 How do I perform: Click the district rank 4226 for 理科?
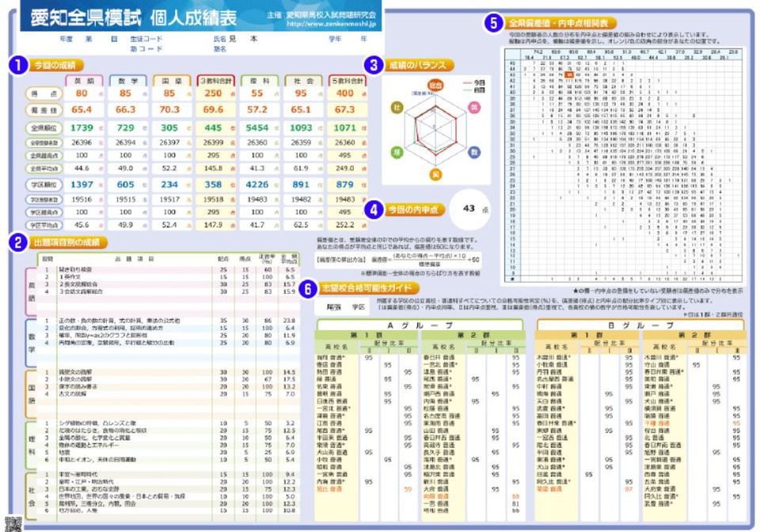256,184
